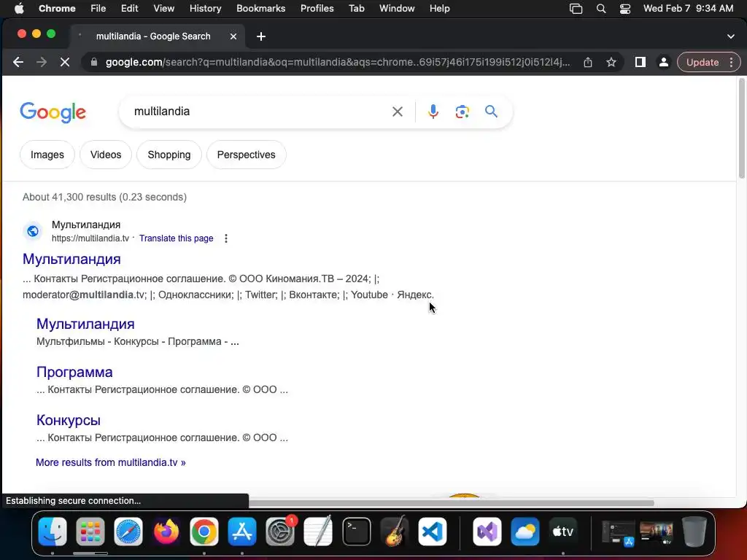Image resolution: width=747 pixels, height=560 pixels.
Task: Filter results by Shopping
Action: pyautogui.click(x=169, y=155)
